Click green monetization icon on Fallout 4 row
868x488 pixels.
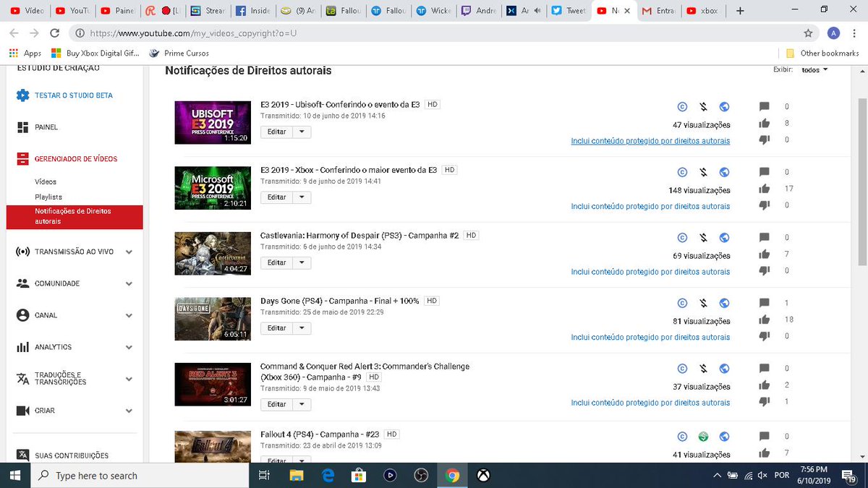click(x=703, y=437)
